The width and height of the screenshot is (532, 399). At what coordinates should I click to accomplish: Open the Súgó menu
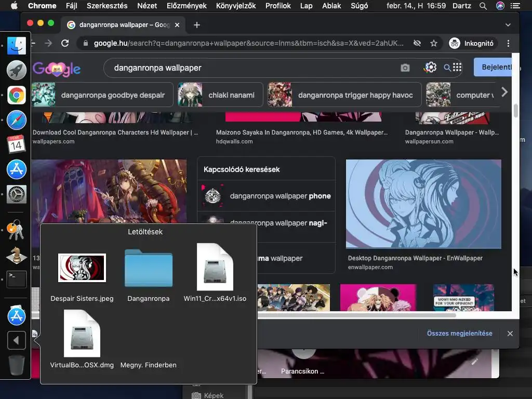[x=359, y=6]
